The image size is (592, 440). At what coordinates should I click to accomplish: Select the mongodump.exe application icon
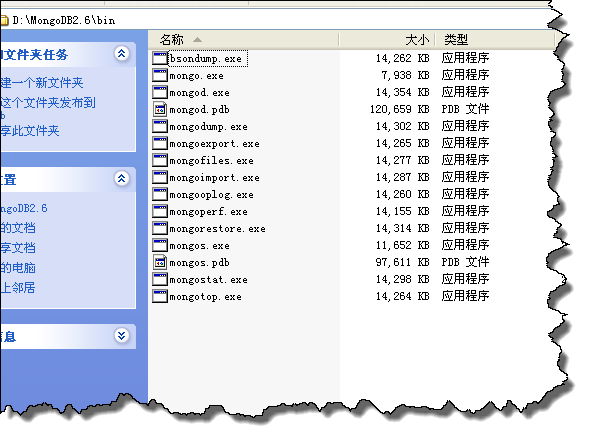click(160, 126)
